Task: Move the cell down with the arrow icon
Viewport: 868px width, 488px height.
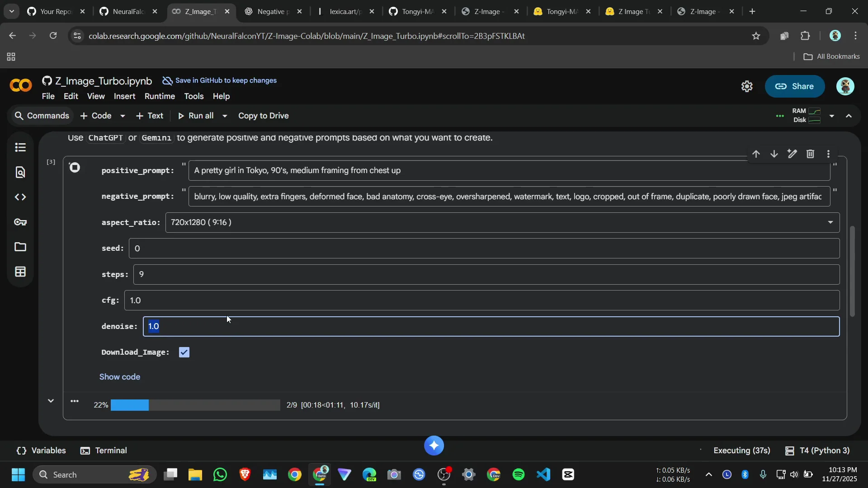Action: coord(774,154)
